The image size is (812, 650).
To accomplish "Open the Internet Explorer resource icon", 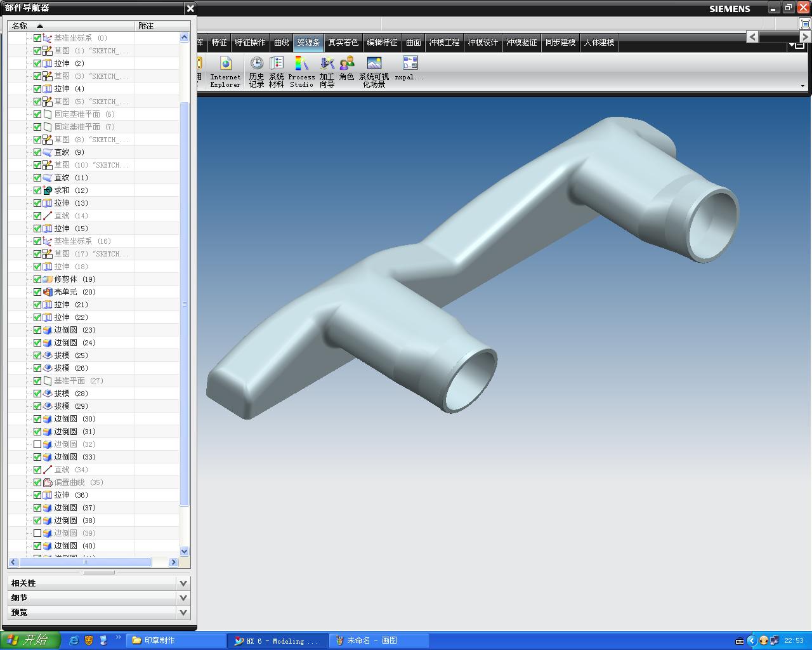I will [226, 72].
